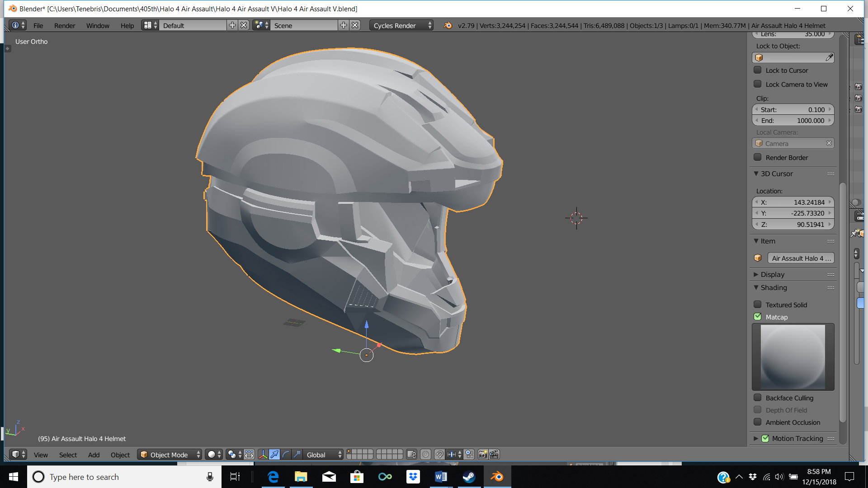This screenshot has height=488, width=868.
Task: Toggle proportional editing circle icon
Action: 425,455
